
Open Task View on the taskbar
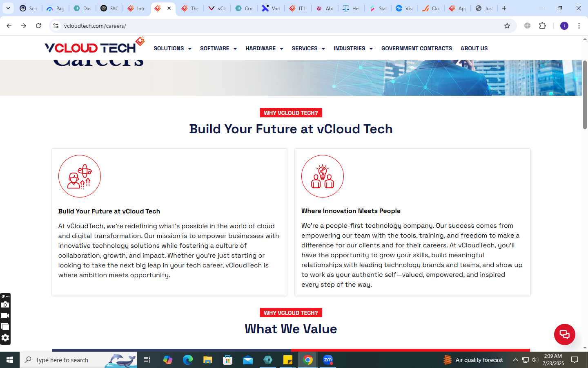[x=147, y=360]
